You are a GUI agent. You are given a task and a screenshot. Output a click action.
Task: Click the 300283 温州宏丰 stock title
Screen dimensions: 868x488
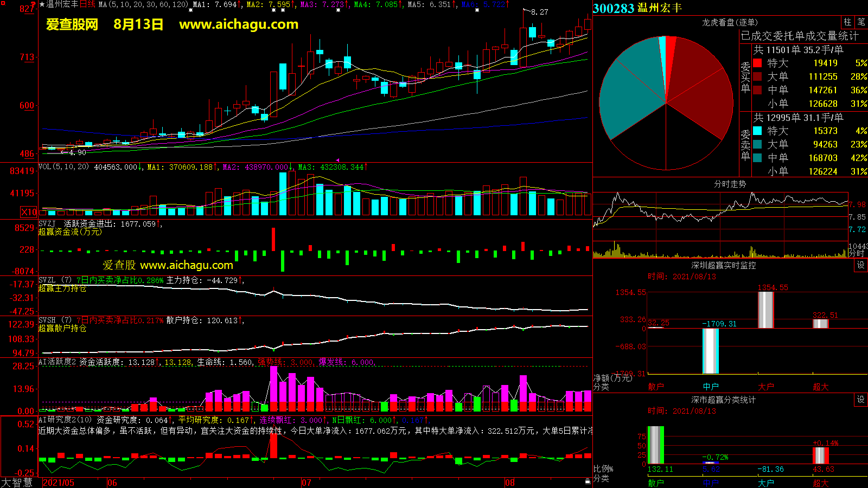[637, 8]
